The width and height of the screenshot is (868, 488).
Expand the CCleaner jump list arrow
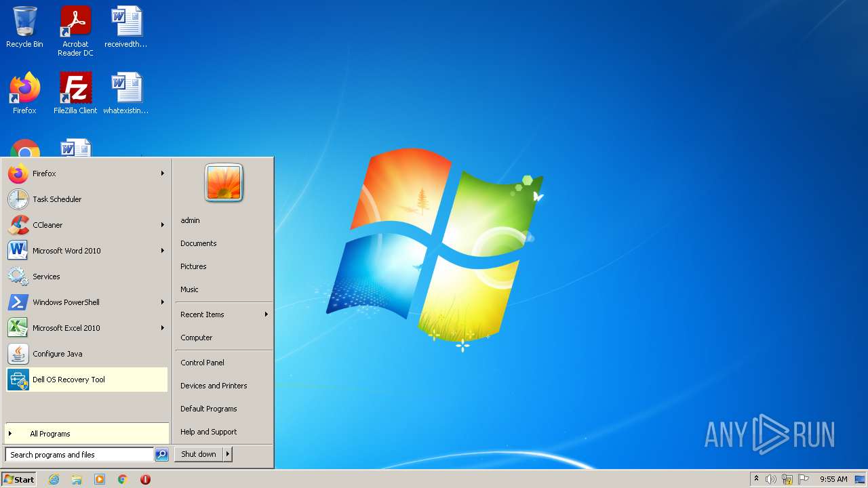click(163, 225)
